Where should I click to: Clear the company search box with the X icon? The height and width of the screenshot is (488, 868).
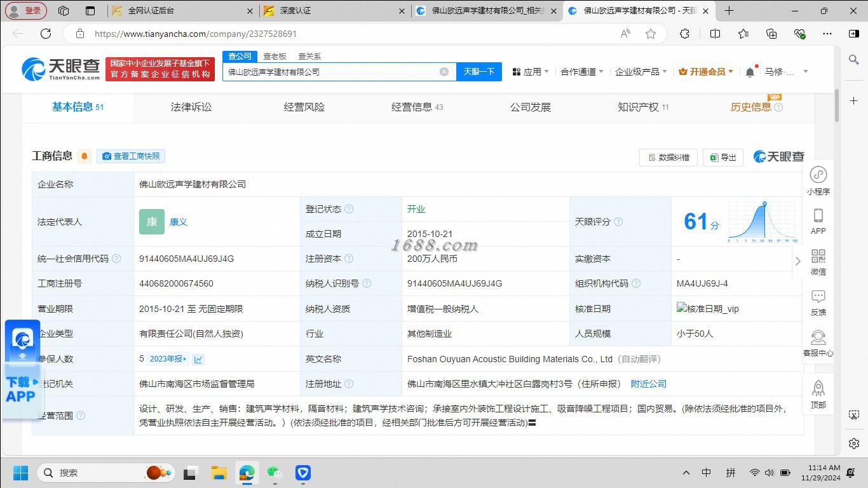(x=444, y=72)
